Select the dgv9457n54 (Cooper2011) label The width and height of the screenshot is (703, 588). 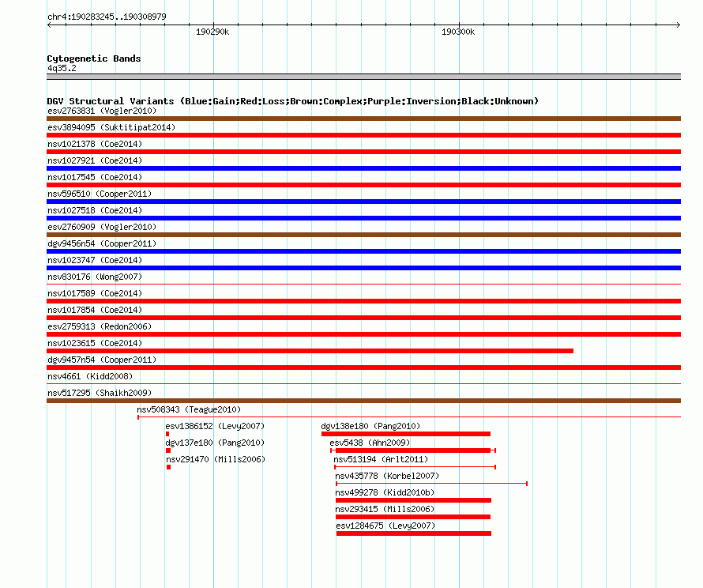(102, 360)
